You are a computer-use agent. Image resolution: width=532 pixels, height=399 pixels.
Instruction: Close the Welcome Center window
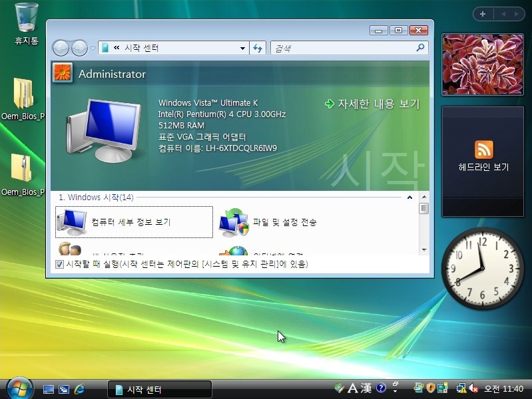419,31
